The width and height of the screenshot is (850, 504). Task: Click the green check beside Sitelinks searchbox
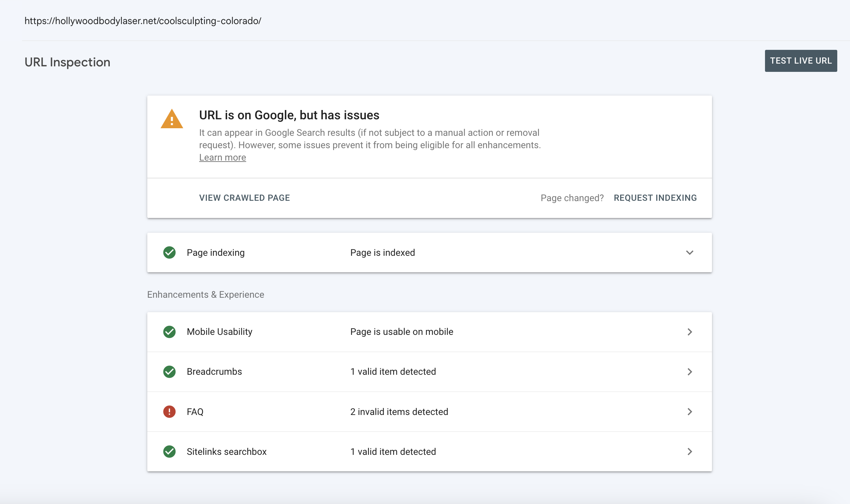(x=169, y=451)
